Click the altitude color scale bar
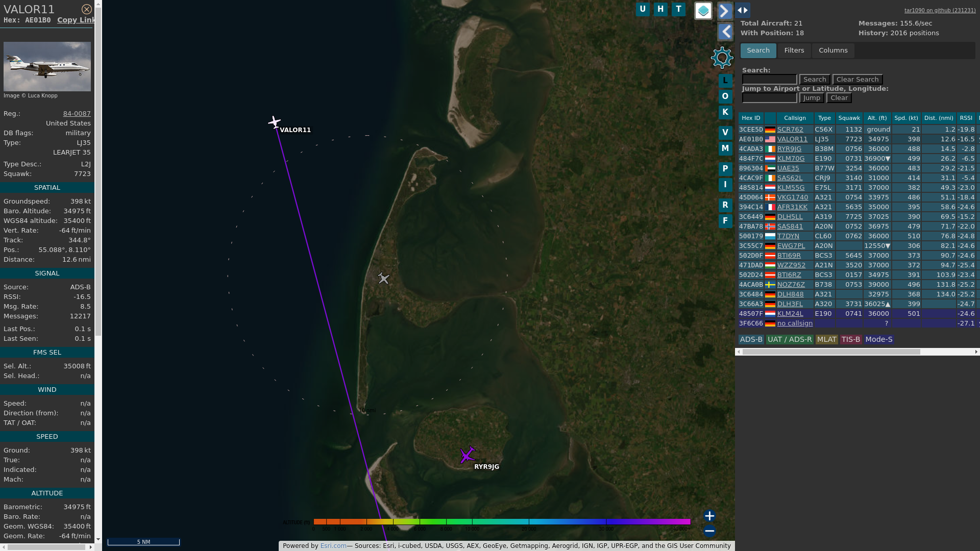Image resolution: width=980 pixels, height=551 pixels. point(502,521)
